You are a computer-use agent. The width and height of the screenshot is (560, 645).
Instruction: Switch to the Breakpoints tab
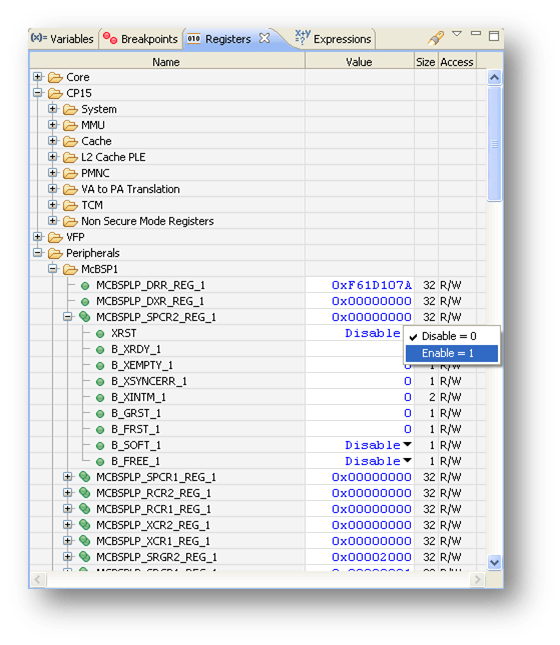140,39
